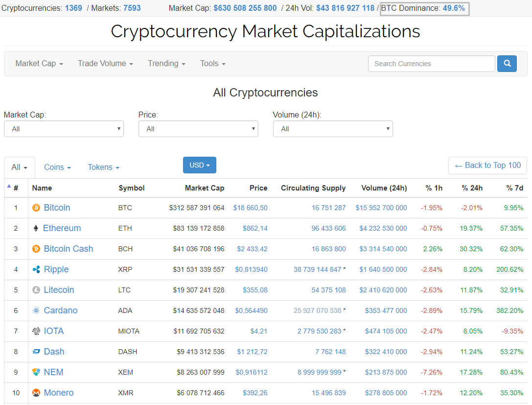532x405 pixels.
Task: Click the IOTA logo icon
Action: point(36,331)
